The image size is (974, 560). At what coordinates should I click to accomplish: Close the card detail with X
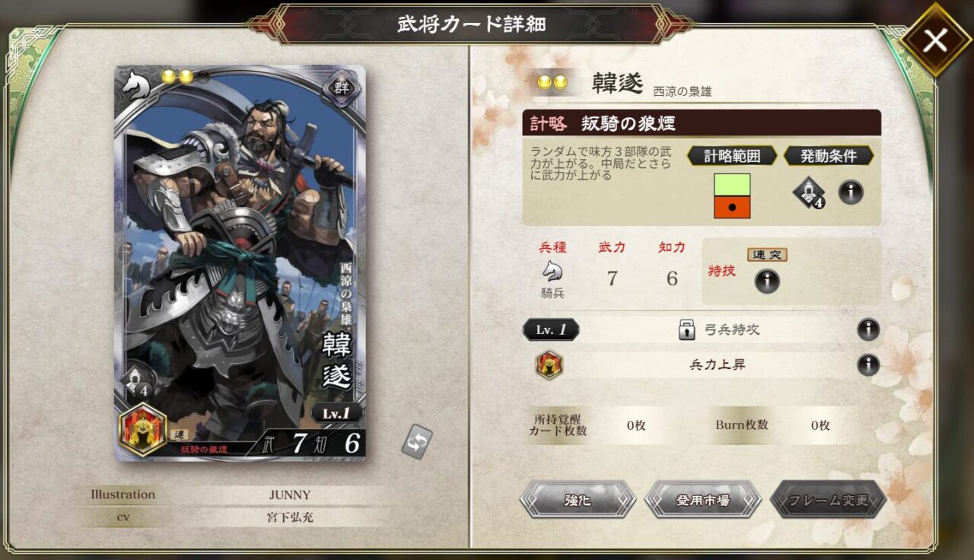(934, 40)
